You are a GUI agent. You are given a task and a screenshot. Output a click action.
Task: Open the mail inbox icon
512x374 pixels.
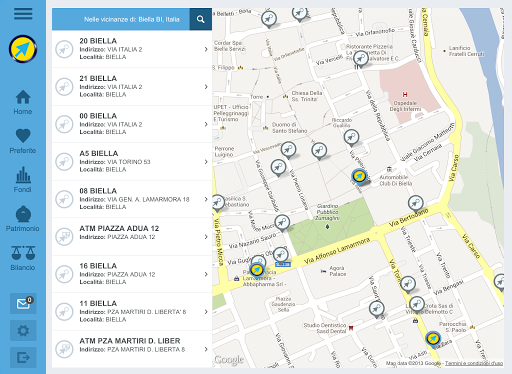coord(23,304)
